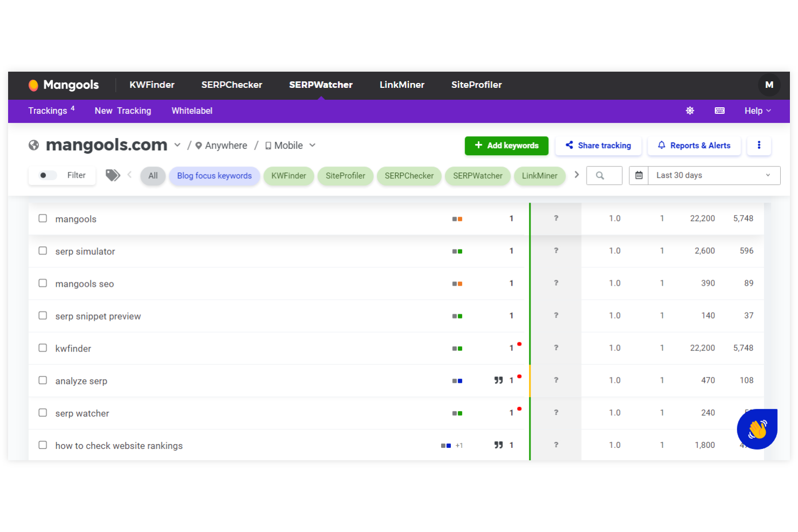Click the search magnifier icon
Screen dimensions: 798x532
604,175
